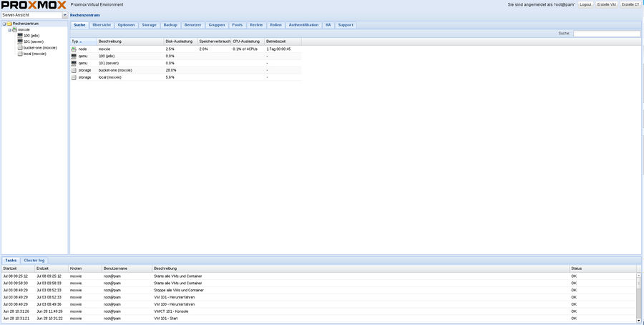The image size is (644, 325).
Task: Collapse the moxxie node in tree
Action: tap(9, 29)
